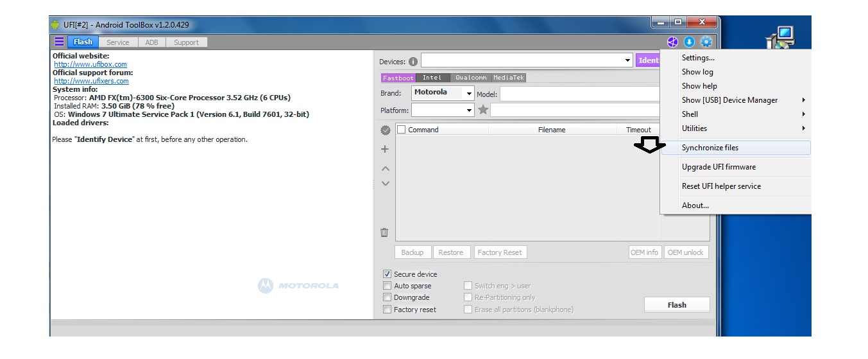The width and height of the screenshot is (868, 359).
Task: Select the Intel mode tab
Action: [432, 78]
